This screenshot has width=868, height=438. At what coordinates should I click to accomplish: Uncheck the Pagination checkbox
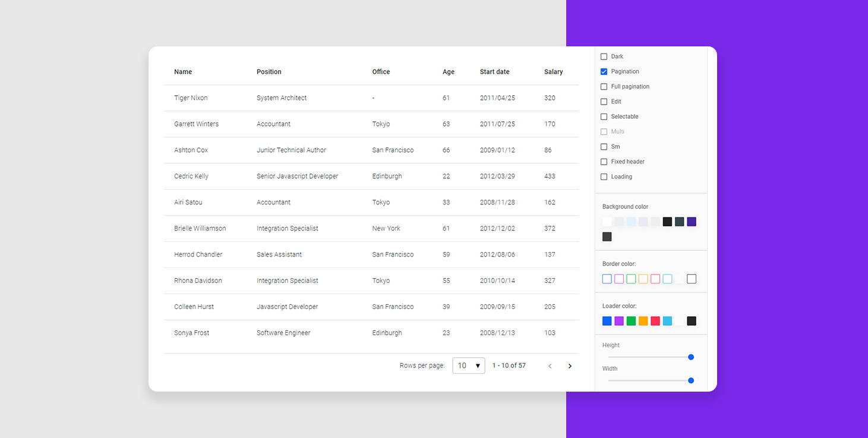(604, 71)
